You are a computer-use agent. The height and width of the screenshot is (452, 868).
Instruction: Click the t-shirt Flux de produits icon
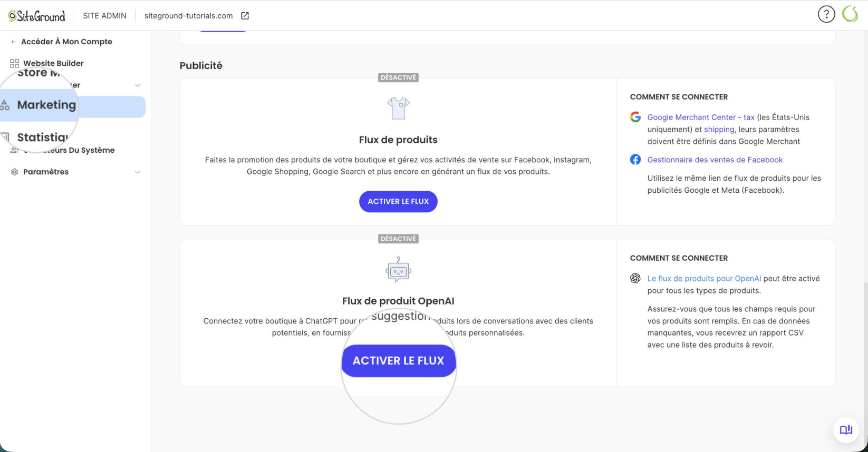coord(398,109)
